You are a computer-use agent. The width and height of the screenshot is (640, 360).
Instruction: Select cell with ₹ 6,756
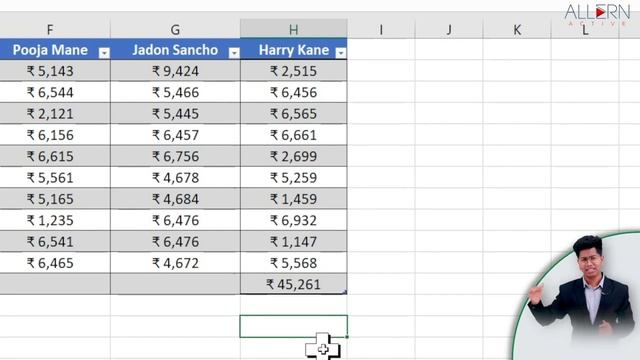[175, 156]
